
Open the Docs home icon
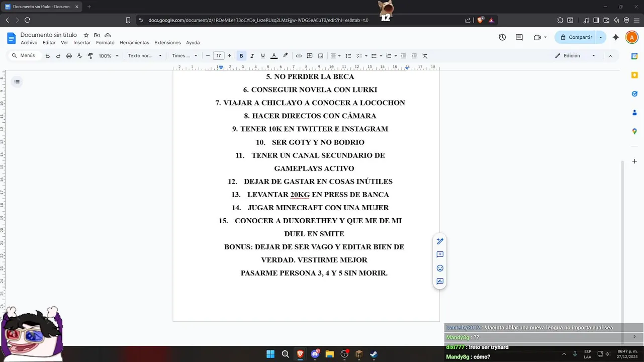[x=11, y=38]
